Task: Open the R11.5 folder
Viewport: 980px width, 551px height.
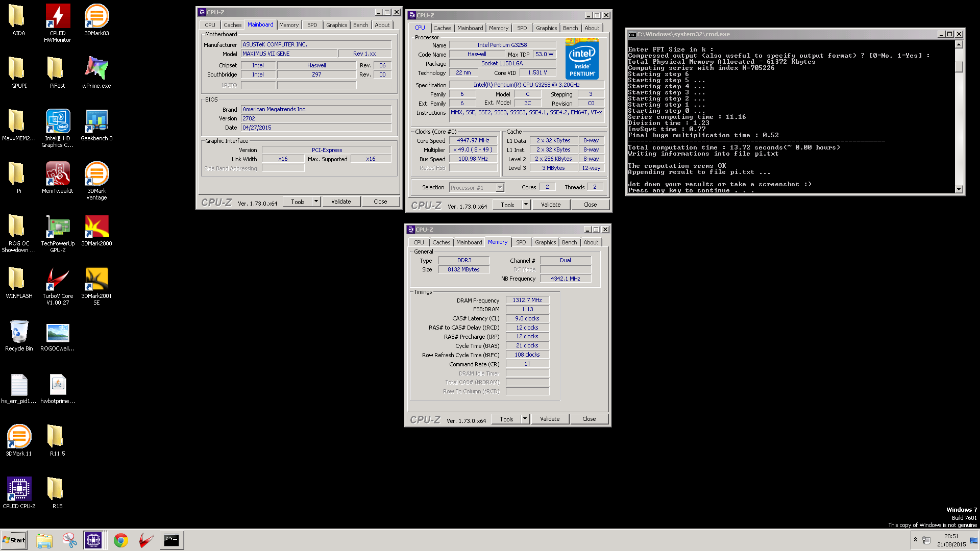Action: click(57, 441)
